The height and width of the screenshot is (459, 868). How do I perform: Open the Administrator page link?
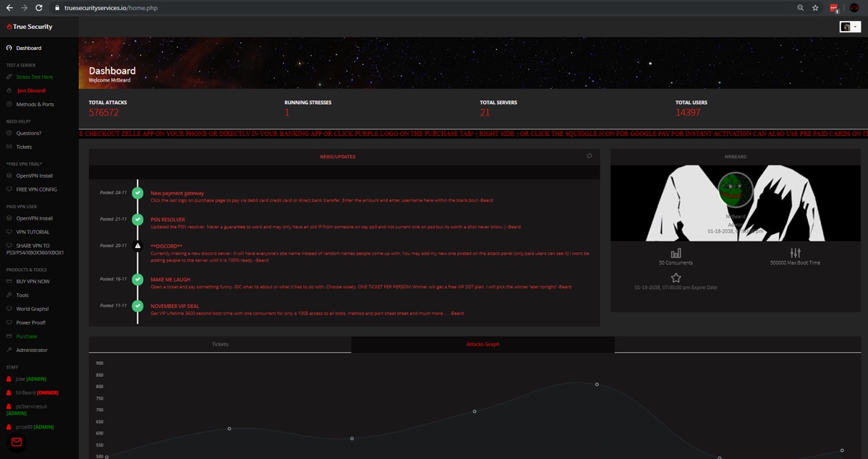[33, 351]
